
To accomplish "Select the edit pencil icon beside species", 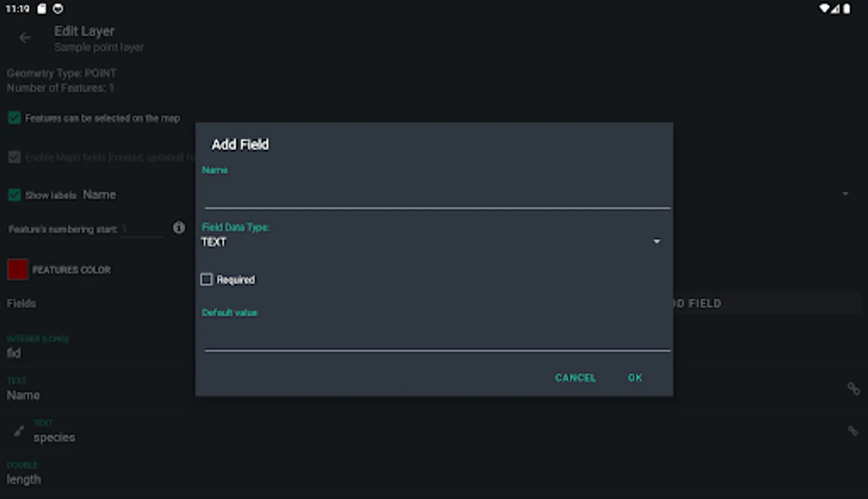I will tap(18, 430).
